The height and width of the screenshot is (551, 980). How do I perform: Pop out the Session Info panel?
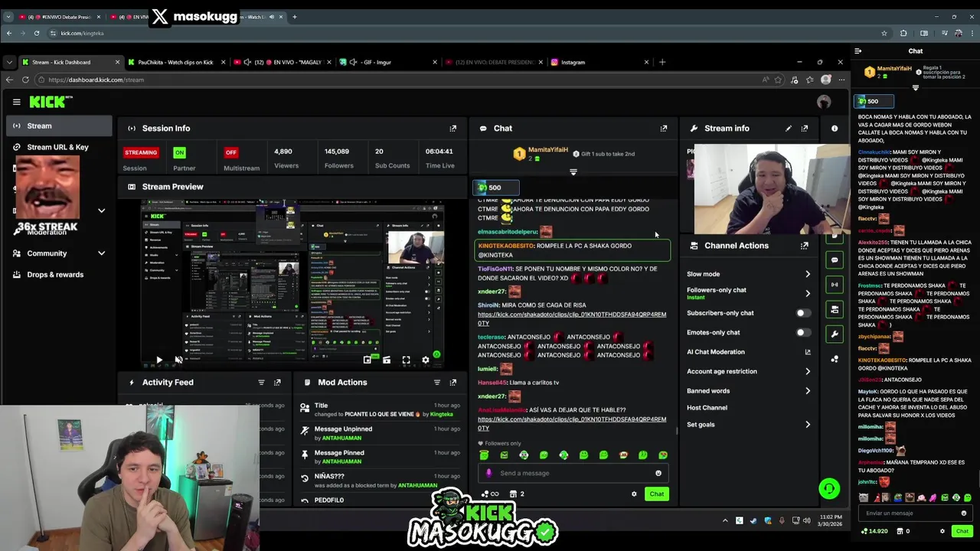452,129
